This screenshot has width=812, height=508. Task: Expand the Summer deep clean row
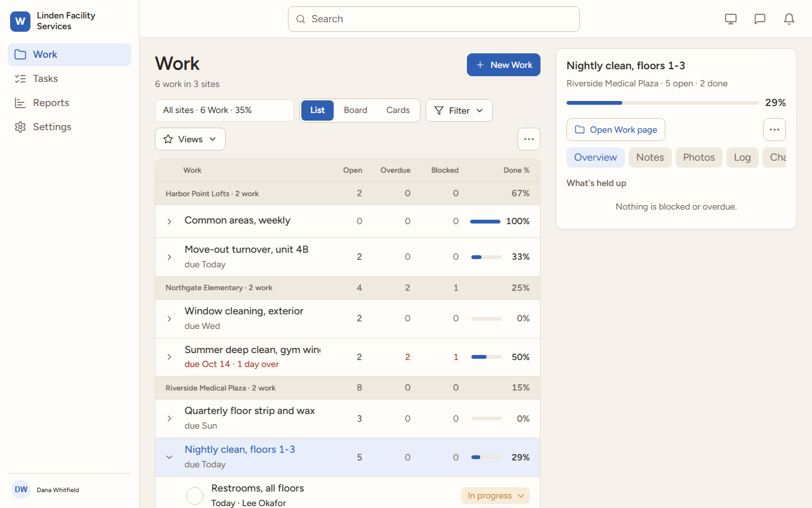click(x=169, y=357)
